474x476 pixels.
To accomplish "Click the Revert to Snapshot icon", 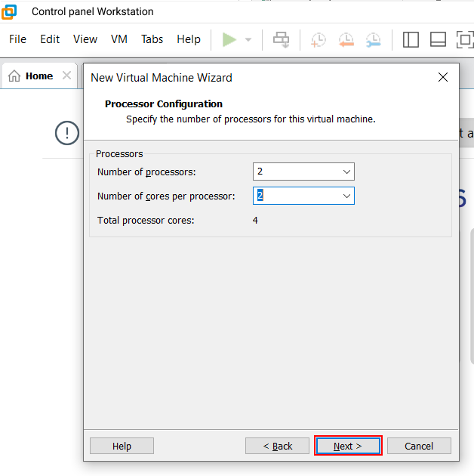I will [346, 40].
